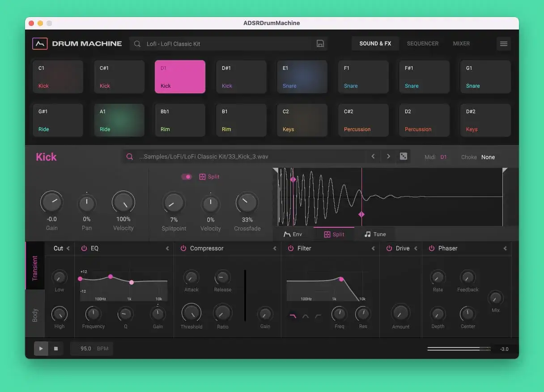This screenshot has width=544, height=392.
Task: Click the waveform end marker triangle
Action: (505, 170)
